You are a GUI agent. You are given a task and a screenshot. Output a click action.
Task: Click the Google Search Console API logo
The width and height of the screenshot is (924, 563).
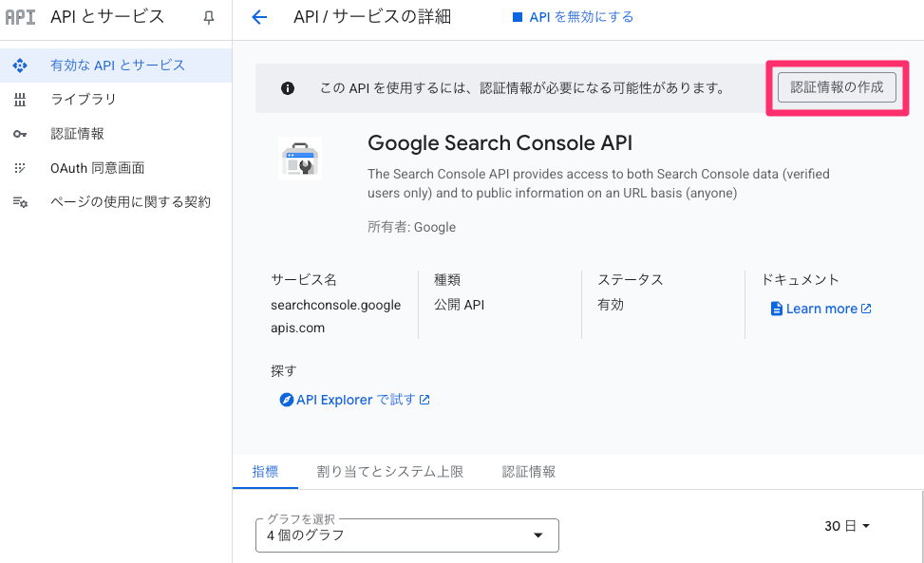point(300,159)
